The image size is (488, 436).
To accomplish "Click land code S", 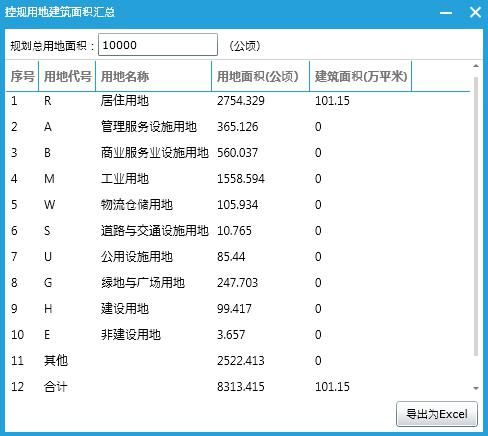I will point(47,231).
